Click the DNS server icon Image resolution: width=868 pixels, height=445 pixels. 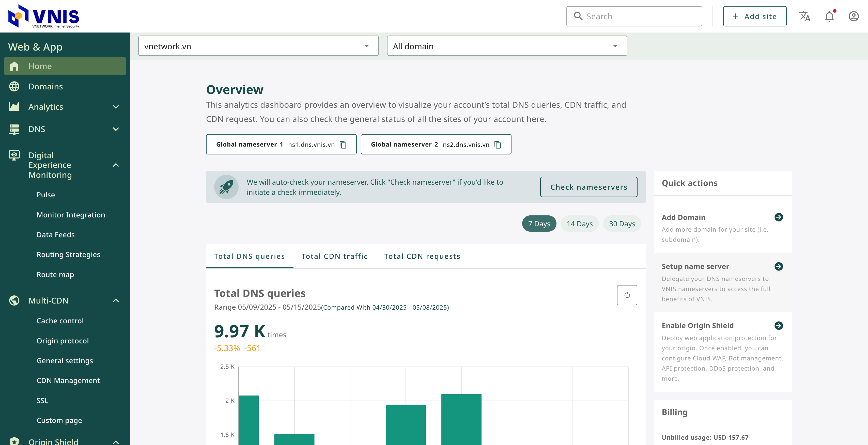[x=14, y=129]
